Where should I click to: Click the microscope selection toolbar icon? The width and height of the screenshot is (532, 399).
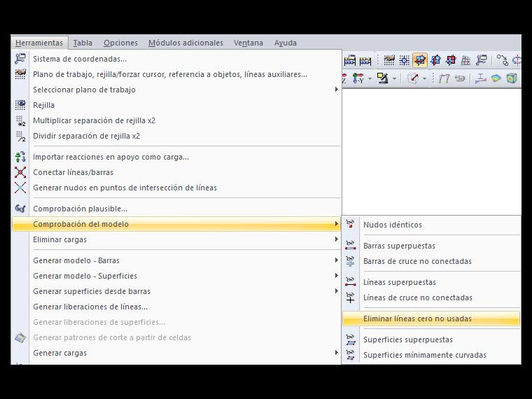coord(383,78)
